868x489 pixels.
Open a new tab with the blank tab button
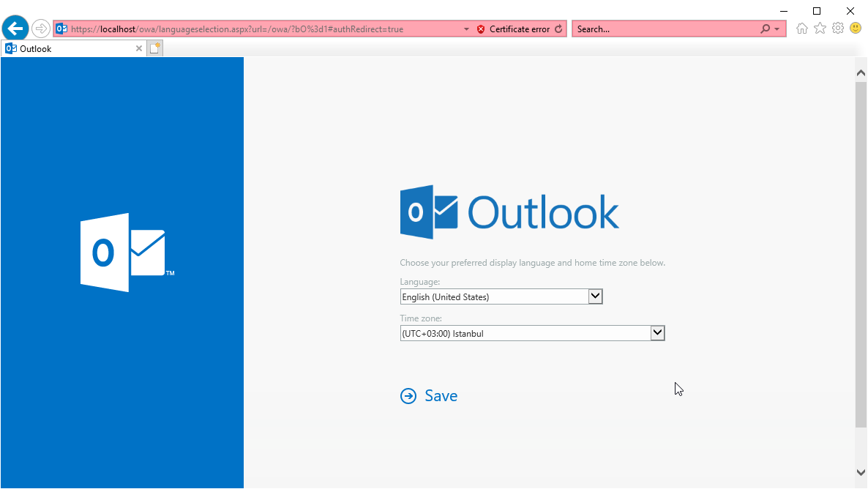(155, 49)
